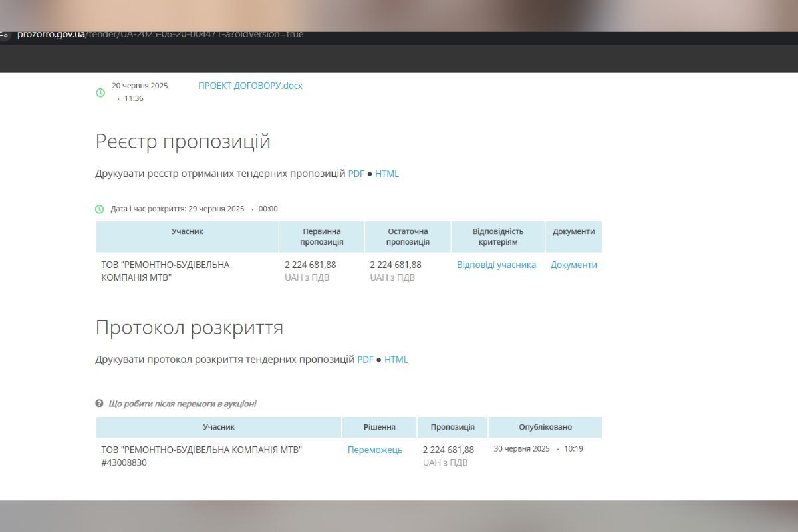Open Документи of ТОВ РЕМОНТНО-БУДІВЕЛЬНА КОМПАНІЯ МТВ
798x532 pixels.
coord(573,265)
